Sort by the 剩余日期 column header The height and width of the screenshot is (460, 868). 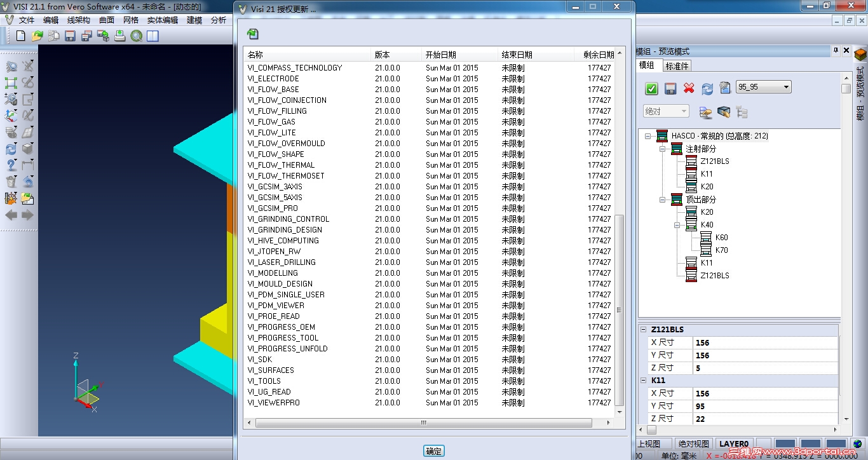[595, 55]
